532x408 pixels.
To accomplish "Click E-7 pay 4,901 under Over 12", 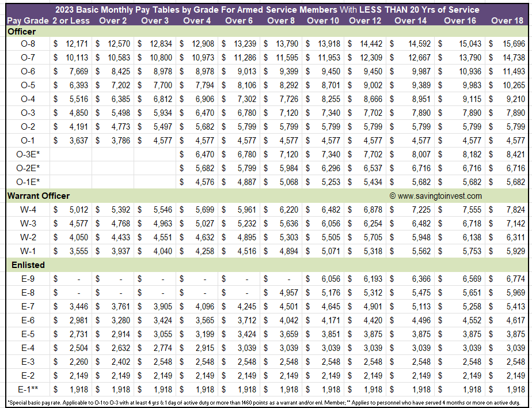I will click(x=373, y=307).
